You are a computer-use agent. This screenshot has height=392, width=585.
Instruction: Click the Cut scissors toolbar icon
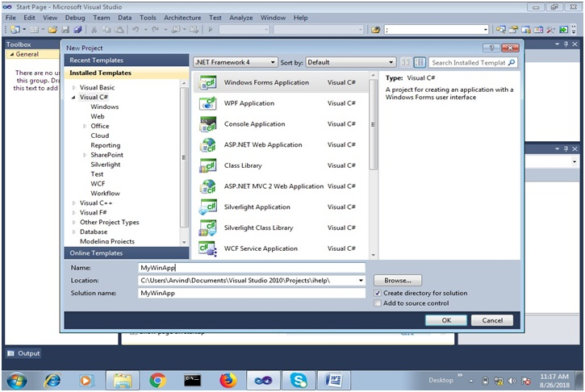tap(94, 30)
